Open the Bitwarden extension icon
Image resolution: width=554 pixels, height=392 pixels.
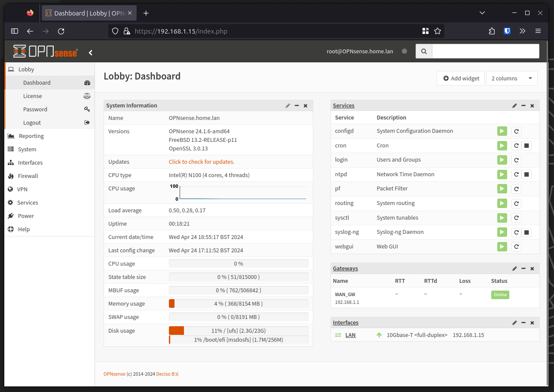[507, 31]
